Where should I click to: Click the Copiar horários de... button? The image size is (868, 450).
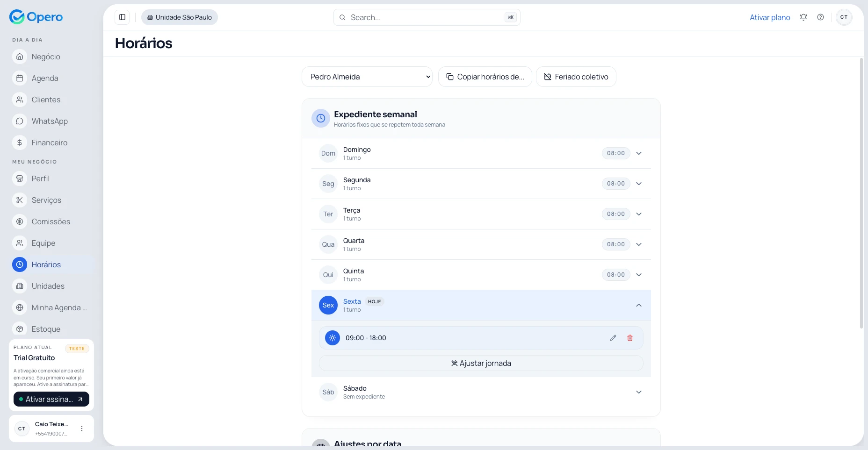click(x=485, y=77)
